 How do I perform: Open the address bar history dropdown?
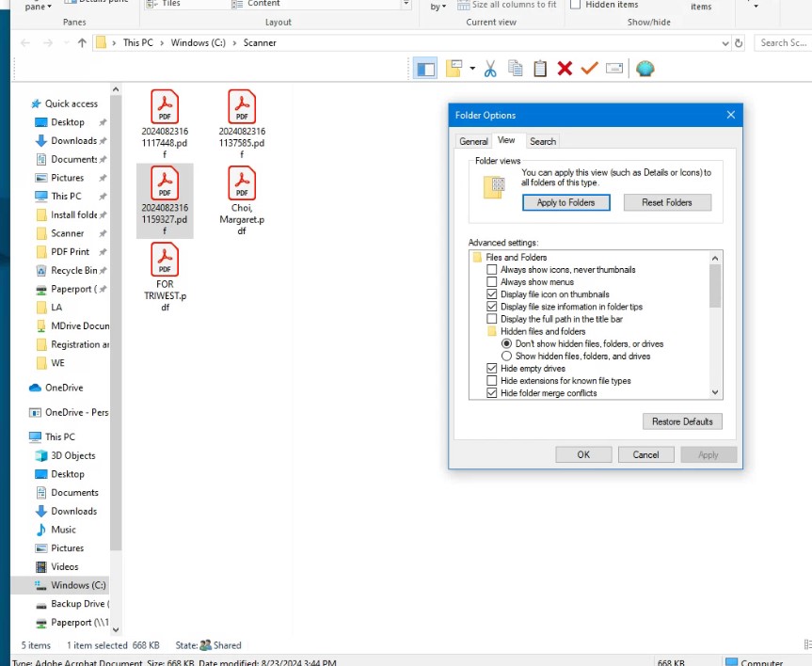click(725, 43)
